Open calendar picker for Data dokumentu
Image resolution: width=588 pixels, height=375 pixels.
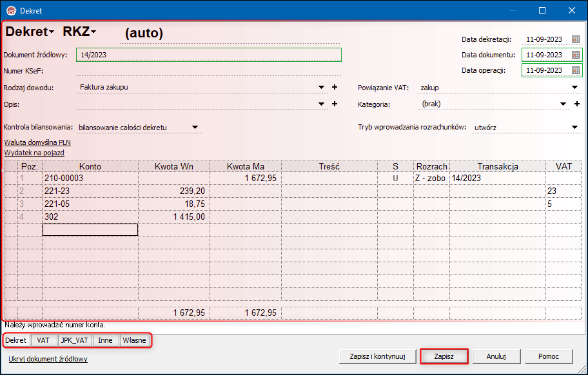click(x=576, y=55)
